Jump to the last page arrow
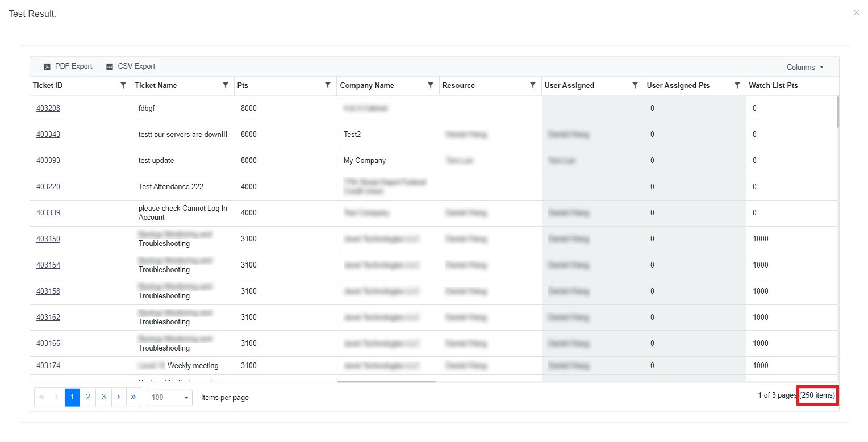 click(133, 397)
